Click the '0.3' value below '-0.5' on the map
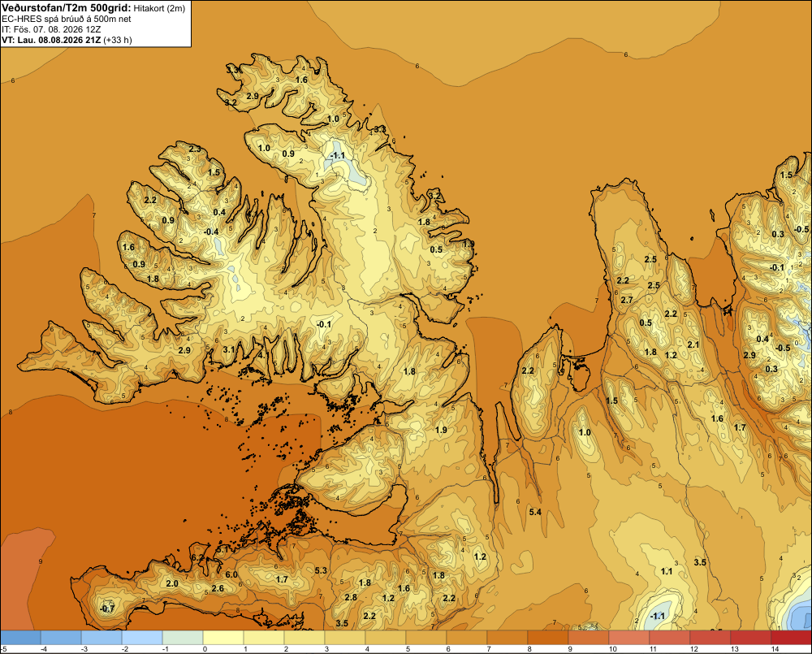The width and height of the screenshot is (812, 654). 771,369
